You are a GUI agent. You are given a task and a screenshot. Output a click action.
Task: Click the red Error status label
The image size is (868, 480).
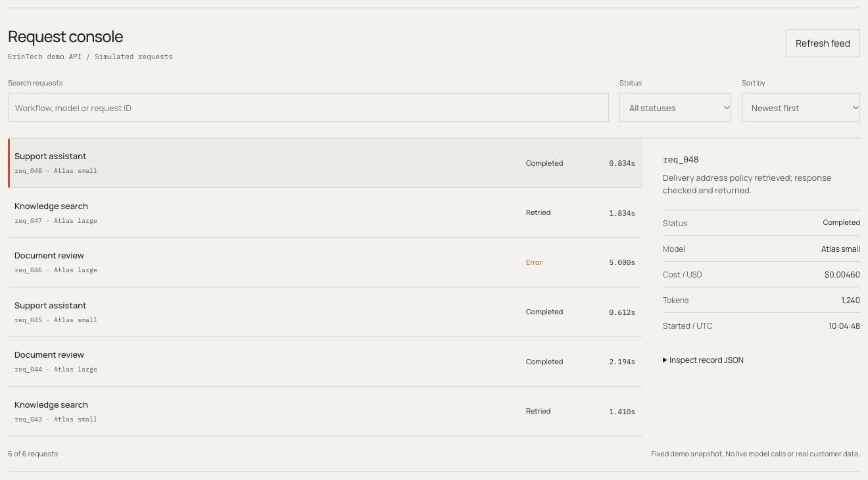tap(534, 262)
